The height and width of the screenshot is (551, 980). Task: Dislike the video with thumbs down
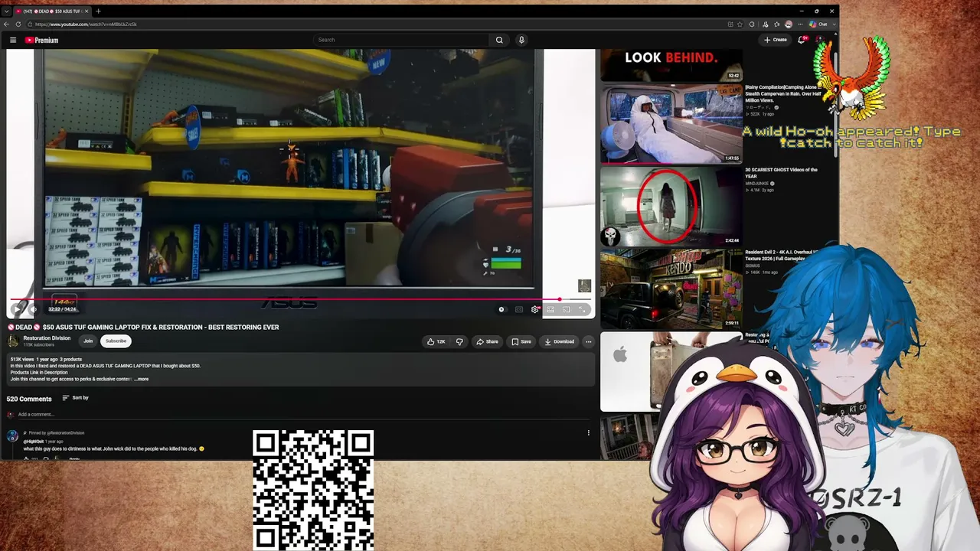click(459, 341)
